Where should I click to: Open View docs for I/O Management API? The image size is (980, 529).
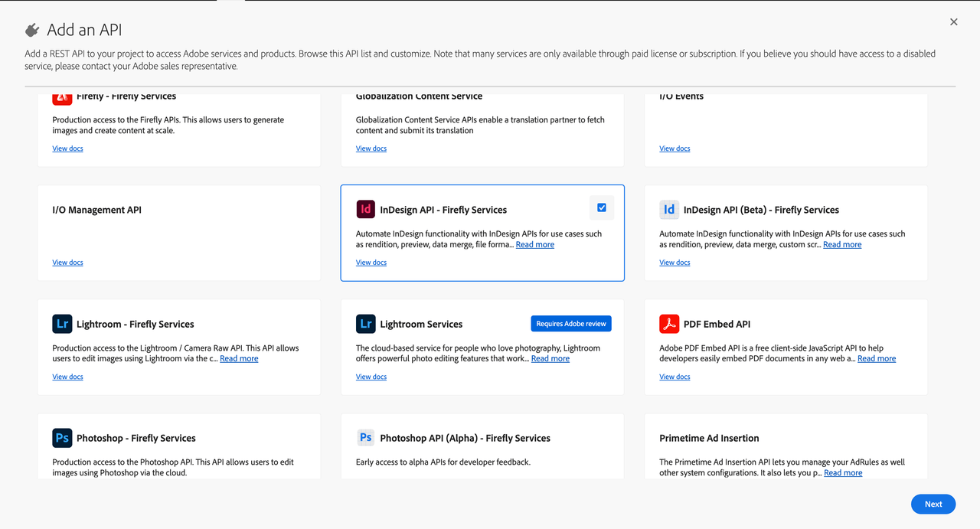[x=67, y=263]
